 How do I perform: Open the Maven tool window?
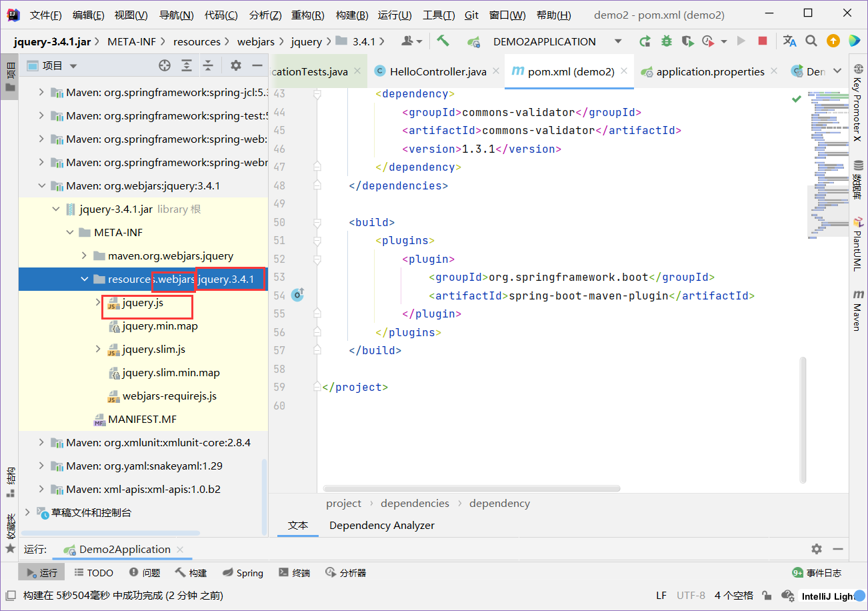(859, 310)
